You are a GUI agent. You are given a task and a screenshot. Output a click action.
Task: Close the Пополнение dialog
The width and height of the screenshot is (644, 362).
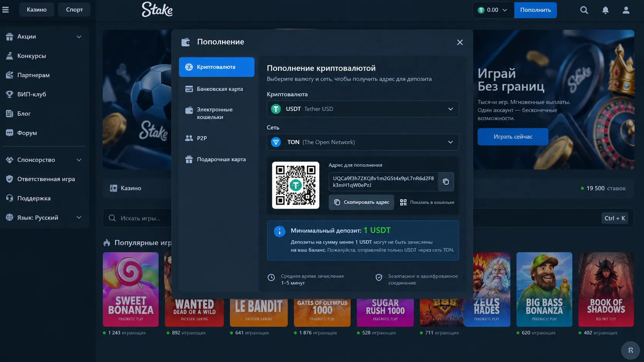460,42
